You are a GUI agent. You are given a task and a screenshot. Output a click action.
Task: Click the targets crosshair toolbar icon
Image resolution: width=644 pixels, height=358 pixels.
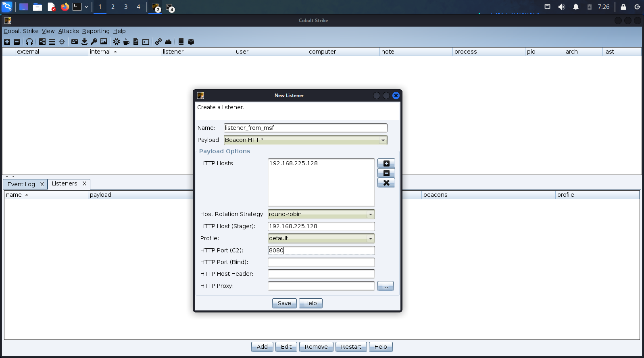click(62, 42)
